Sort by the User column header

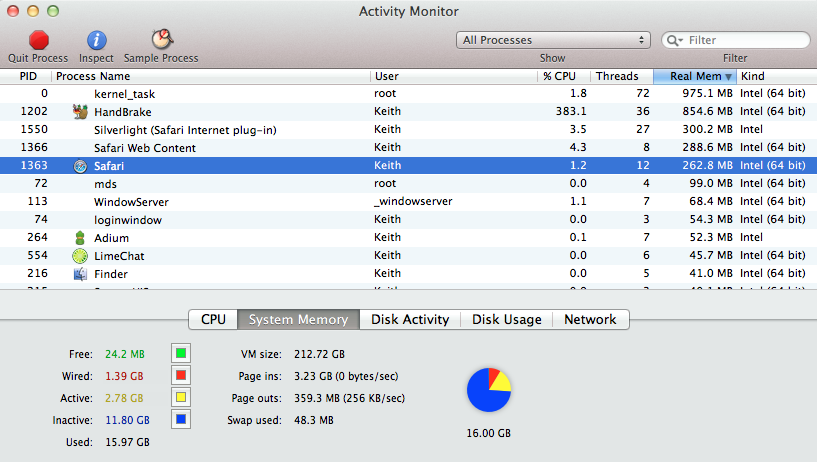pos(454,76)
